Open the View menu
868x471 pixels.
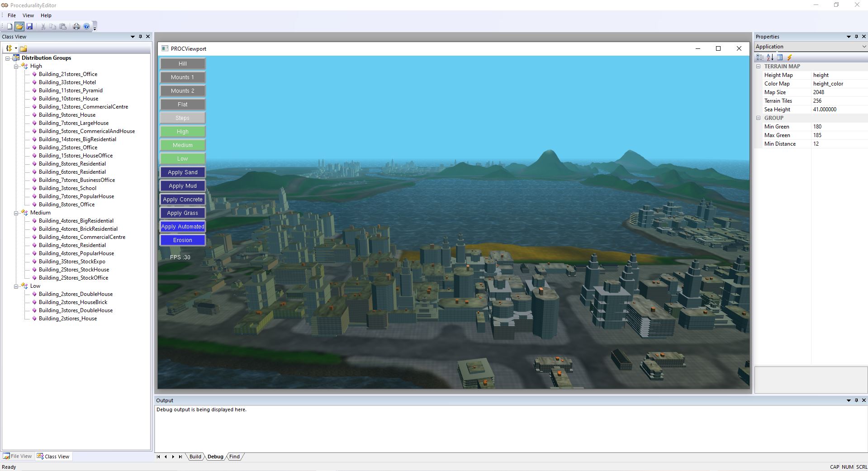[x=28, y=15]
